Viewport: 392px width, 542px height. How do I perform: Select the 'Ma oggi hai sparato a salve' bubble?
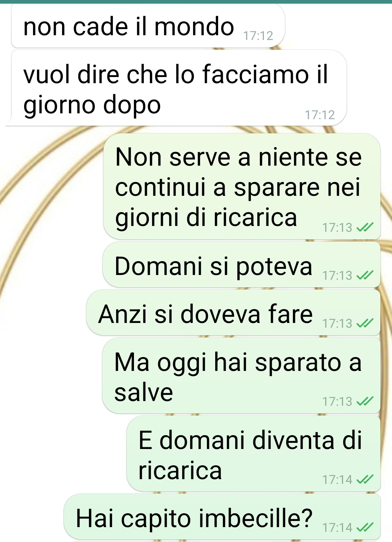(241, 376)
